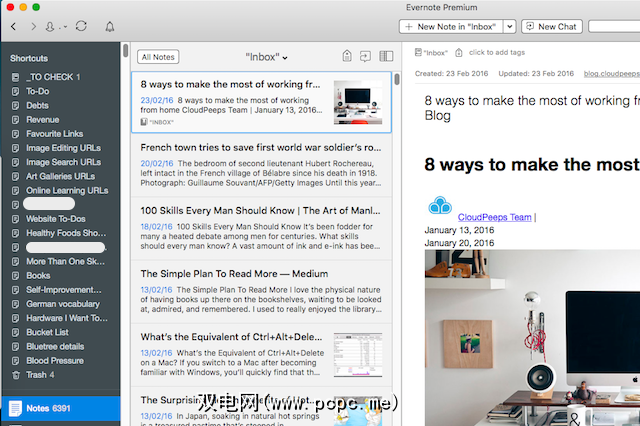Open the _TO CHECK shortcut
Viewport: 640px width, 426px height.
(x=53, y=77)
